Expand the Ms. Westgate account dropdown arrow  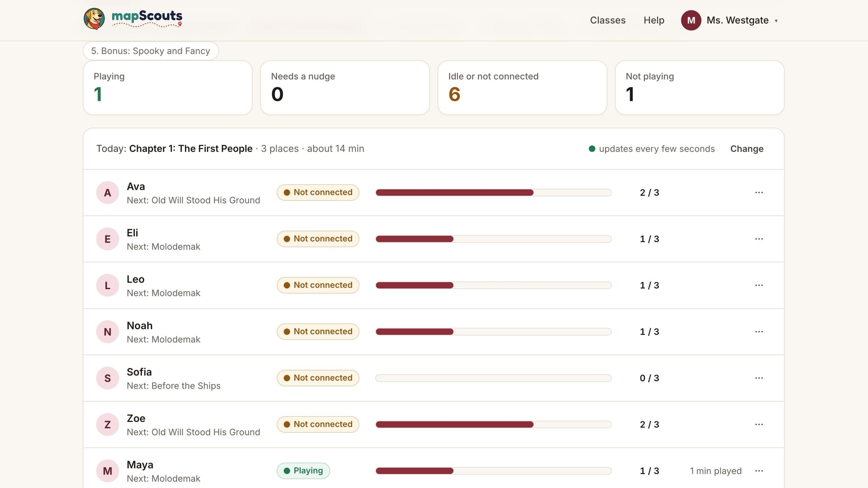[776, 21]
